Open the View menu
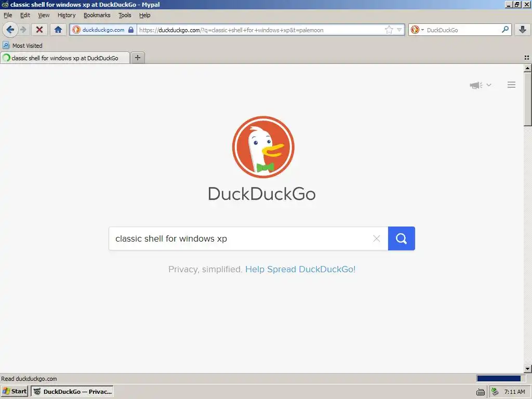532x399 pixels. [x=44, y=15]
